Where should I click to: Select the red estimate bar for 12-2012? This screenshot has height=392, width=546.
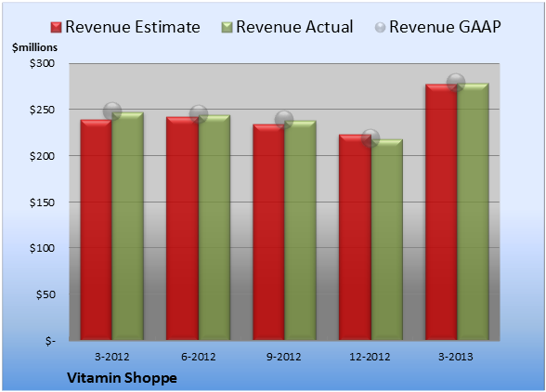pyautogui.click(x=355, y=237)
